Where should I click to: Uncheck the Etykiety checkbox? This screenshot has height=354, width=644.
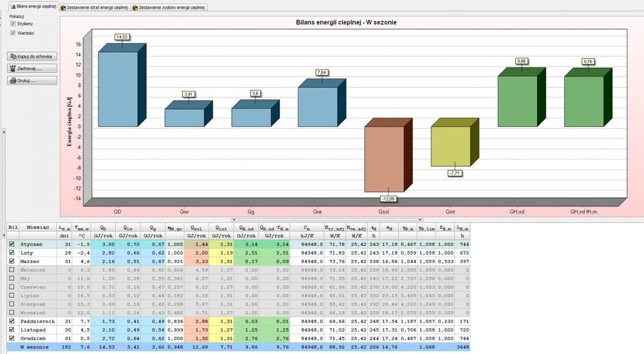tap(13, 24)
